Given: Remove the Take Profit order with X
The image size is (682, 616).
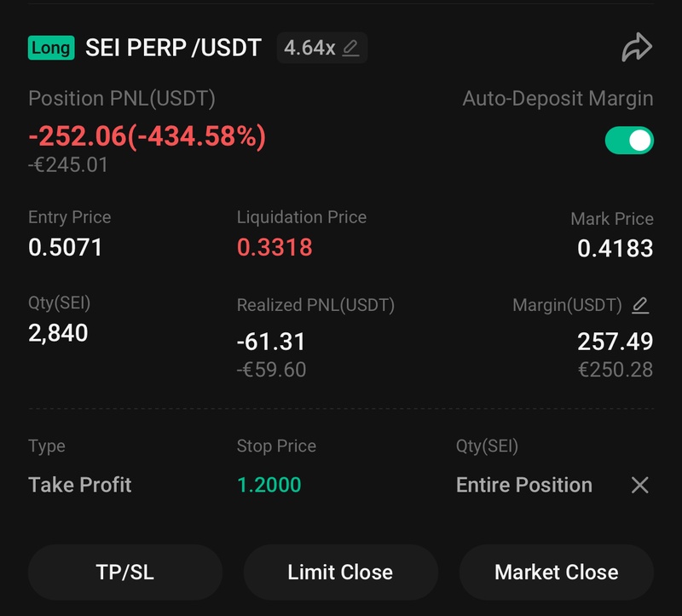Looking at the screenshot, I should coord(639,485).
